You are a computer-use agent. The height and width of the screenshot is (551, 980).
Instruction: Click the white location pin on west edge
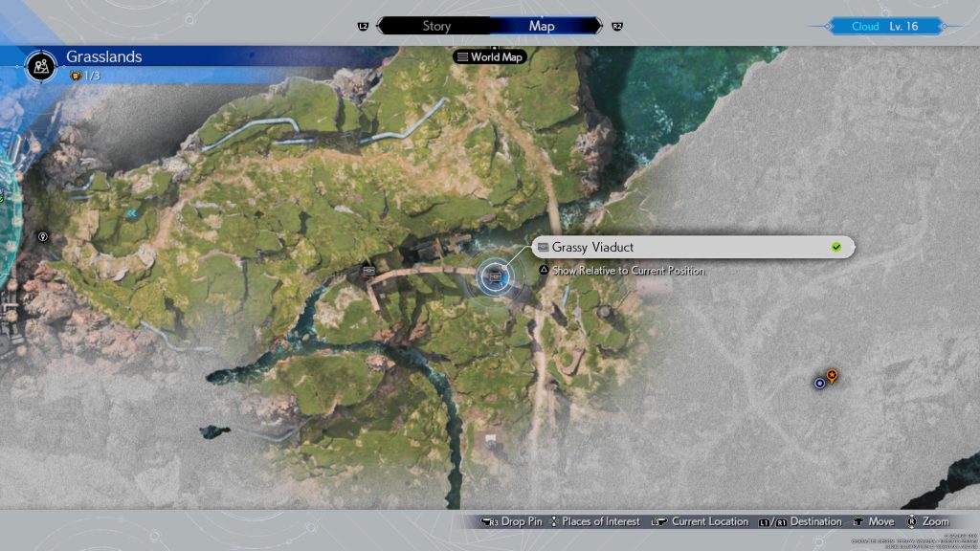tap(43, 236)
